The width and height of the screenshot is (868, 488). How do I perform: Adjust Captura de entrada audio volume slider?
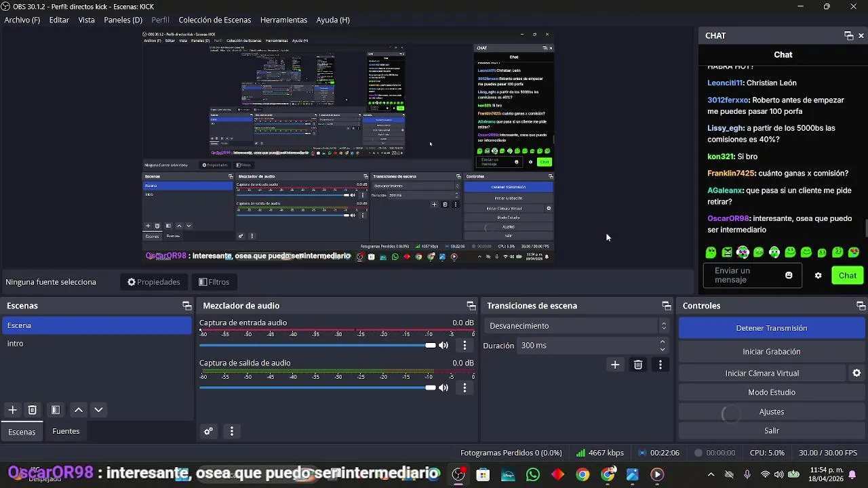pyautogui.click(x=317, y=346)
